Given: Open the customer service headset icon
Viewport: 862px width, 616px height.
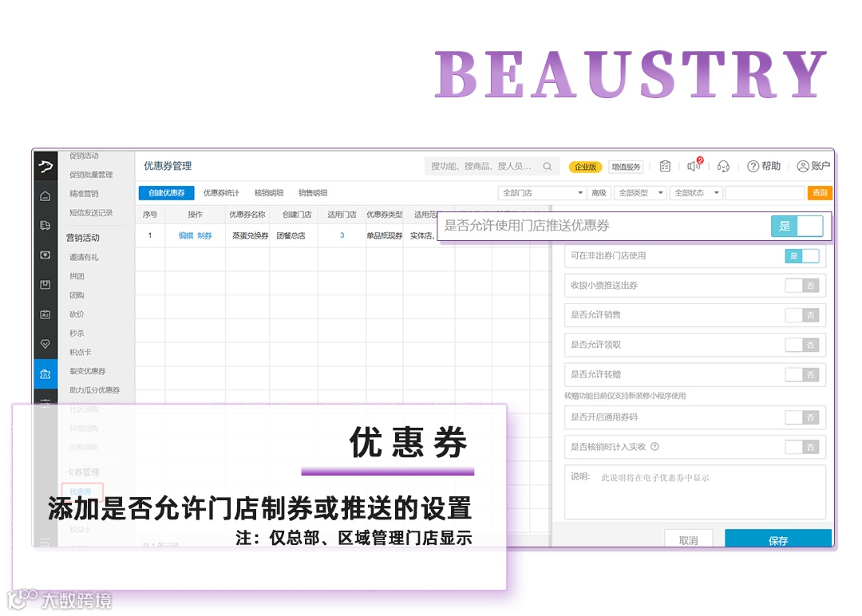Looking at the screenshot, I should (x=723, y=166).
